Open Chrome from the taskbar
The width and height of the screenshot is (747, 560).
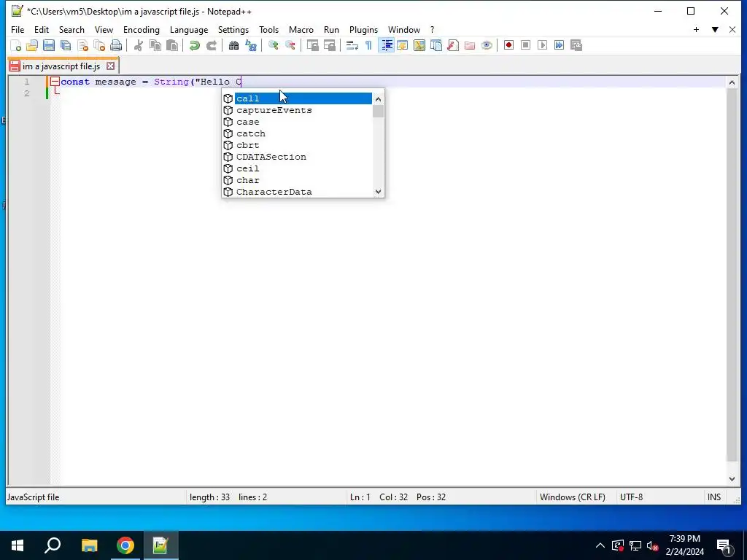pyautogui.click(x=125, y=545)
